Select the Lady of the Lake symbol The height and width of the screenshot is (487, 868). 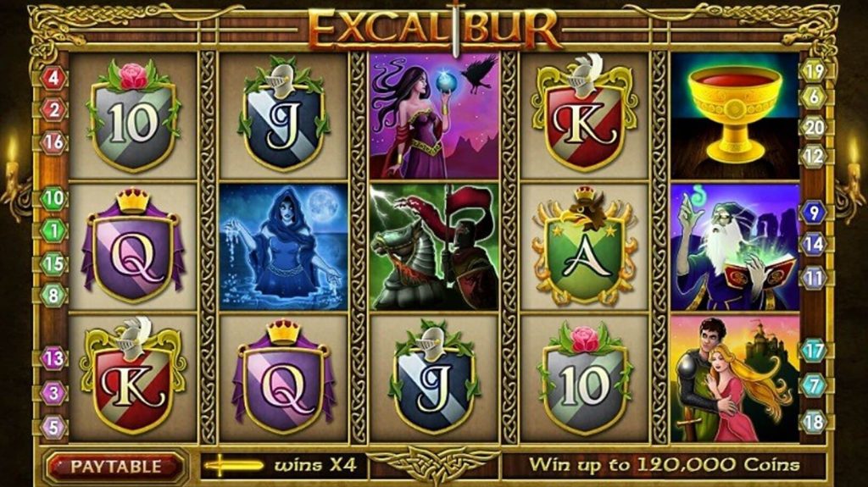click(x=284, y=247)
